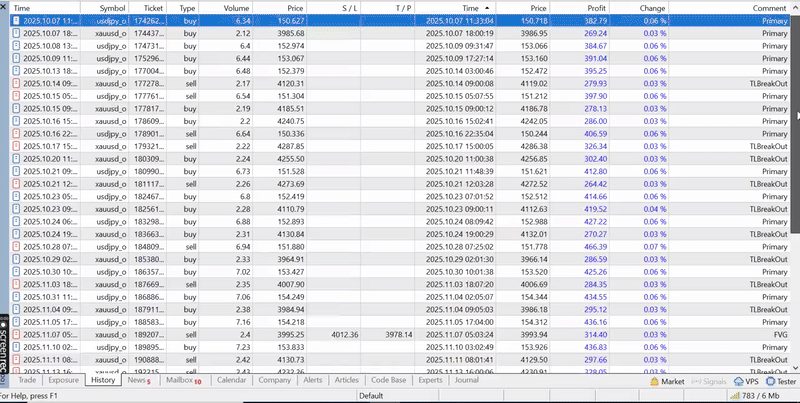Viewport: 800px width, 403px height.
Task: Open the Articles tab
Action: [x=346, y=380]
